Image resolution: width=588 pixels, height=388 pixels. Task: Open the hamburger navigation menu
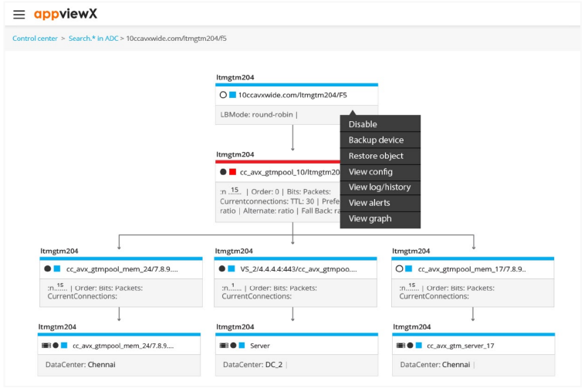[x=19, y=15]
